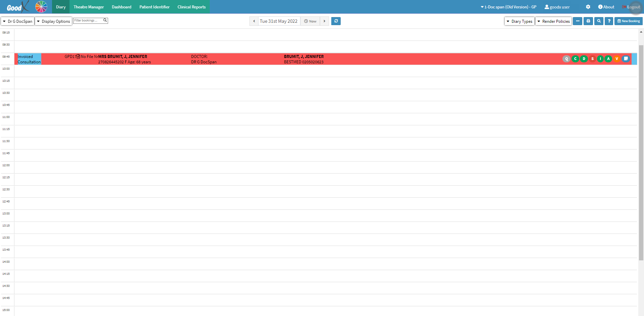
Task: Click the 12:00 time label
Action: pos(6,165)
